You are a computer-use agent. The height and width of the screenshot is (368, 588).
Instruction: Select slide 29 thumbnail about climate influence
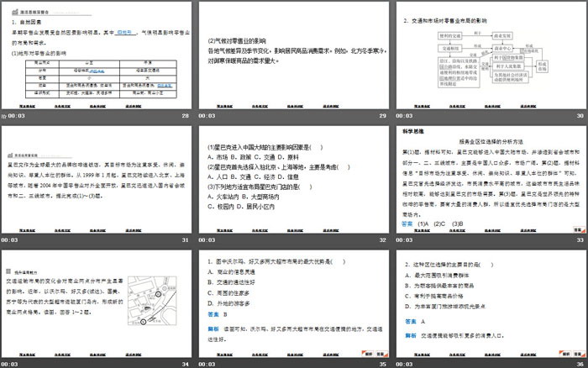coord(294,55)
